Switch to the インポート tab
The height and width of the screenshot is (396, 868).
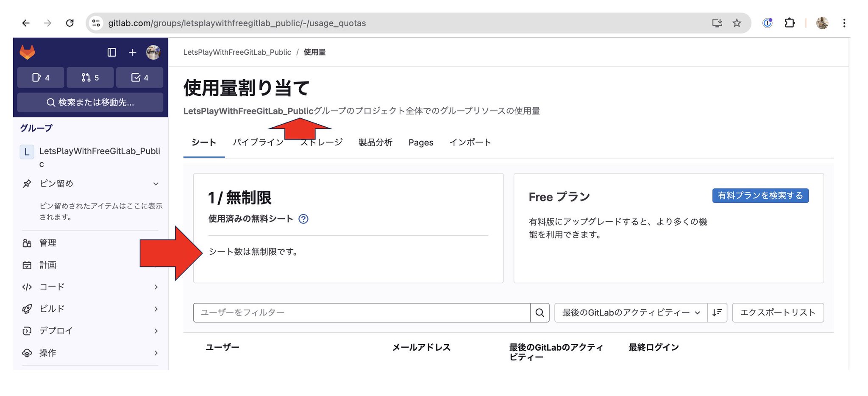tap(470, 142)
